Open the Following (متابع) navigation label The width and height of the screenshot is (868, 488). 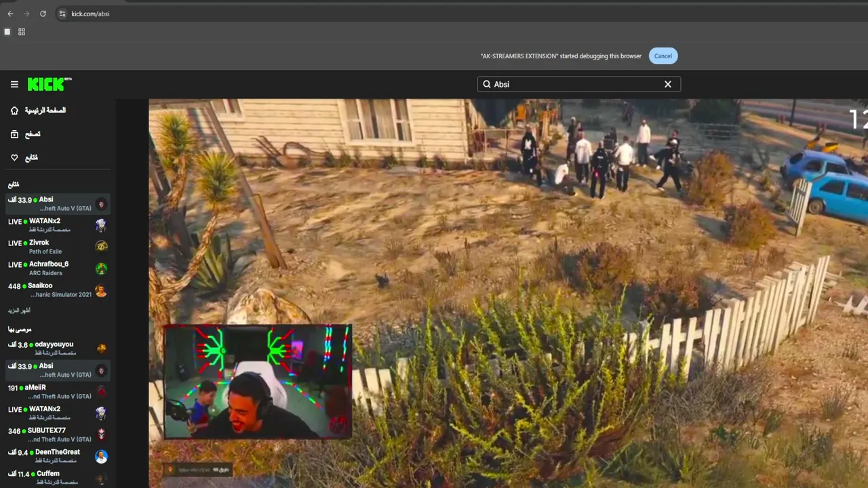coord(31,158)
